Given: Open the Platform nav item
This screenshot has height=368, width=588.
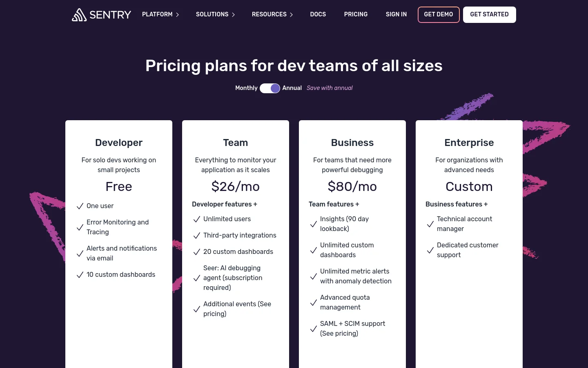Looking at the screenshot, I should (157, 14).
